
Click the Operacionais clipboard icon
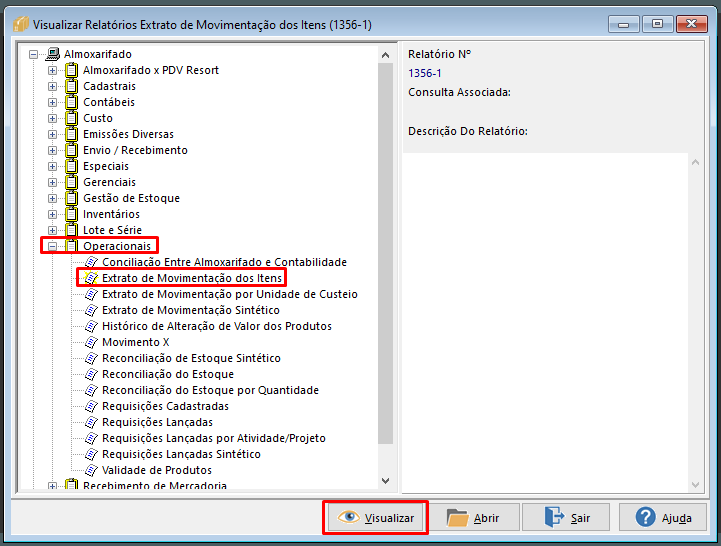click(x=71, y=246)
